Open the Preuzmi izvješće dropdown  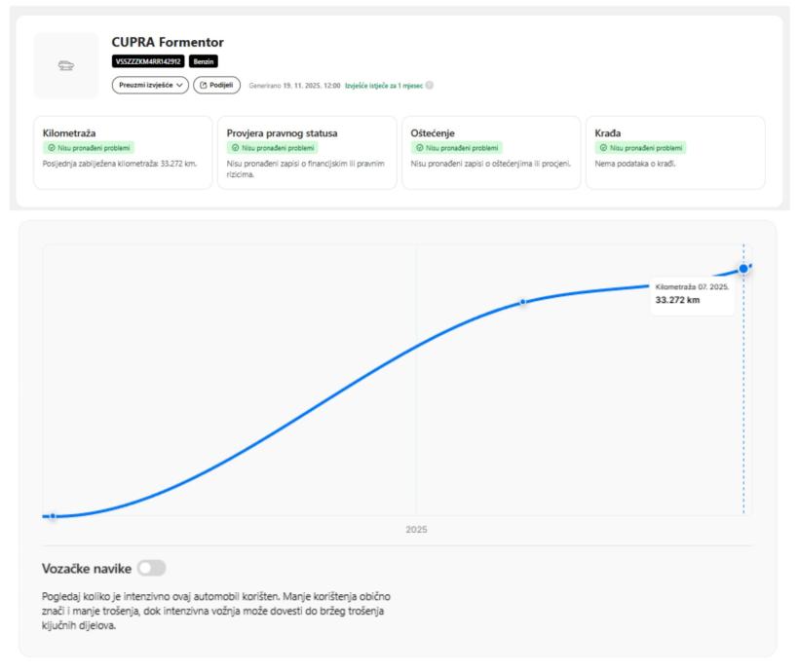click(150, 85)
